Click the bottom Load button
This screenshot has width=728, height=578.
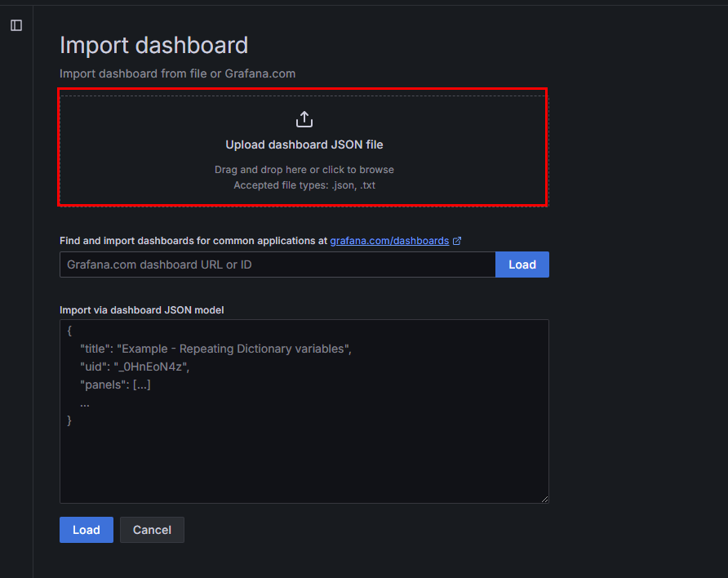(87, 530)
